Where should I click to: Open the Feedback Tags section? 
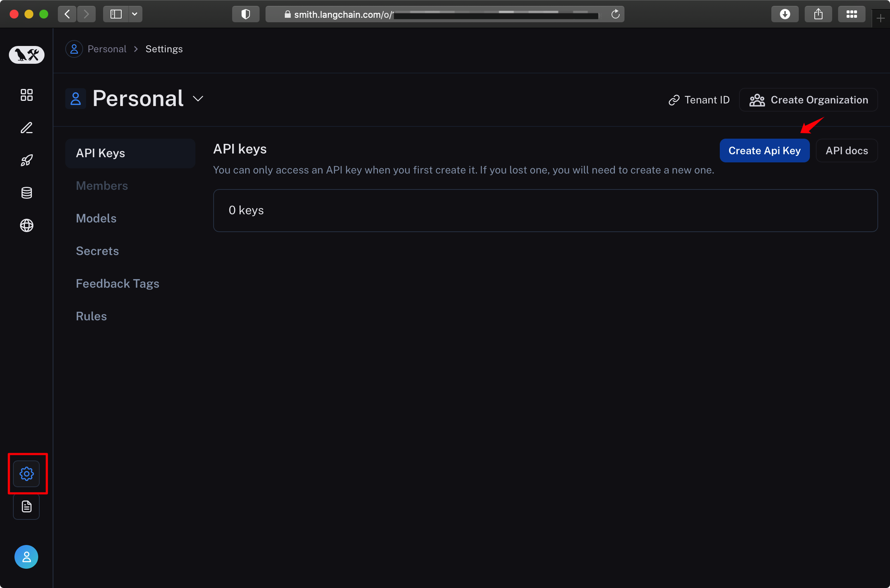click(118, 284)
